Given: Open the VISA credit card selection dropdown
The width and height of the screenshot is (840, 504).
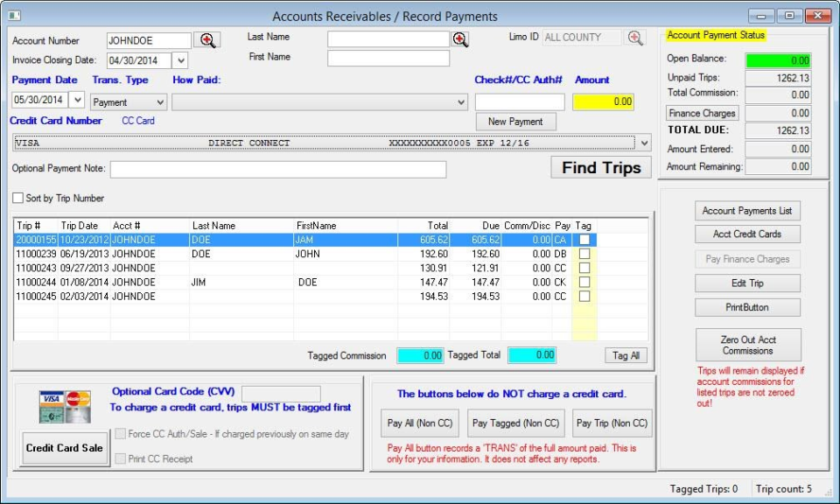Looking at the screenshot, I should click(x=643, y=142).
